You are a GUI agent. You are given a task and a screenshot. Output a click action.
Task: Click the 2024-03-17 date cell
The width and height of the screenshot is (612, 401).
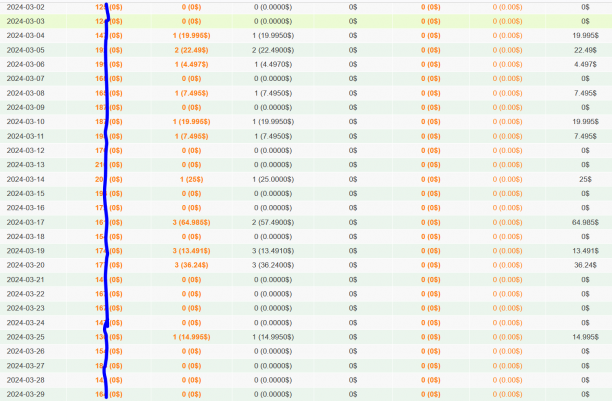(x=25, y=222)
